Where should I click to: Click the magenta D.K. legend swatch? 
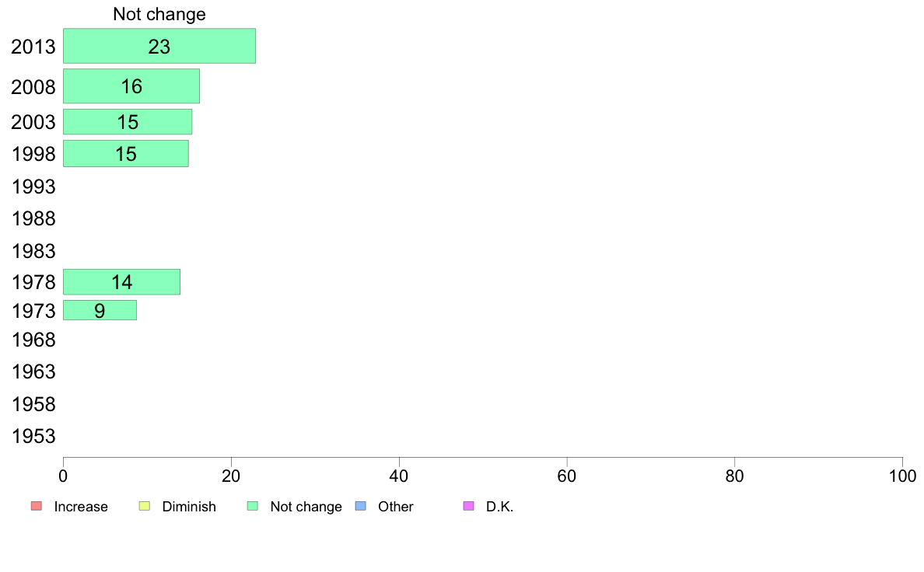coord(468,506)
